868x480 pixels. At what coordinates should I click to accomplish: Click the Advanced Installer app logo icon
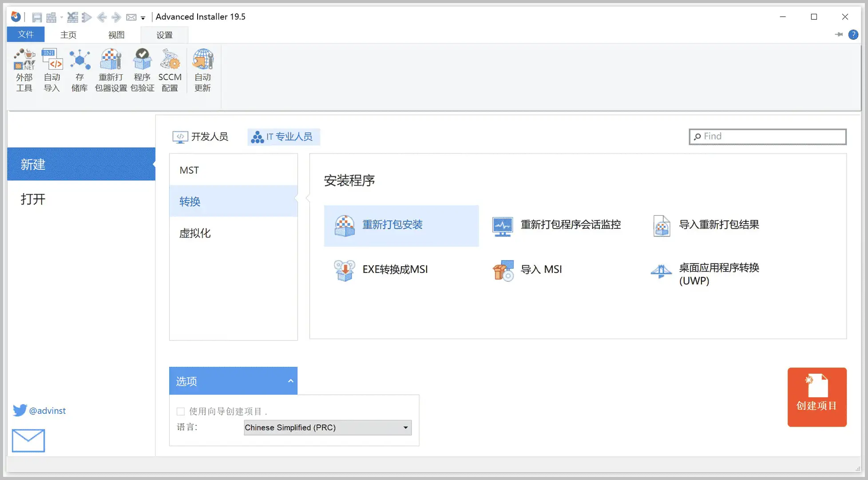[16, 17]
